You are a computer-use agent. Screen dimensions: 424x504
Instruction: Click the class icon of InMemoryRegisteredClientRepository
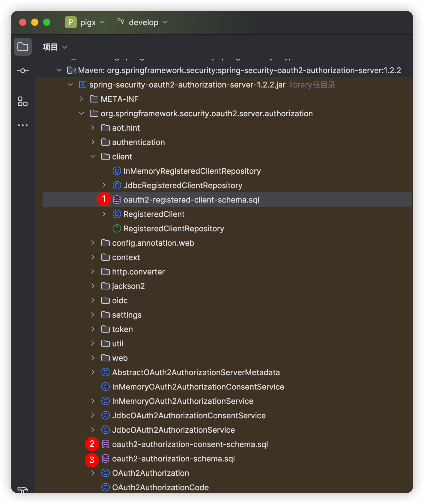tap(117, 171)
